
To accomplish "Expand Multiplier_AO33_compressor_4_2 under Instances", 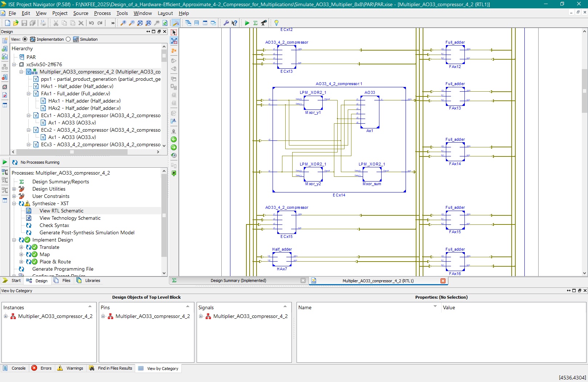I will [6, 316].
